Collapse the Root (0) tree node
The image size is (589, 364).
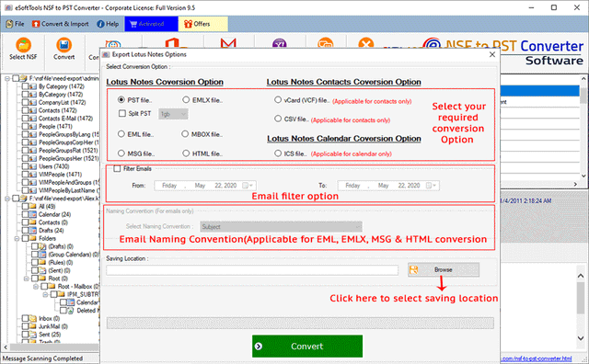(x=27, y=279)
